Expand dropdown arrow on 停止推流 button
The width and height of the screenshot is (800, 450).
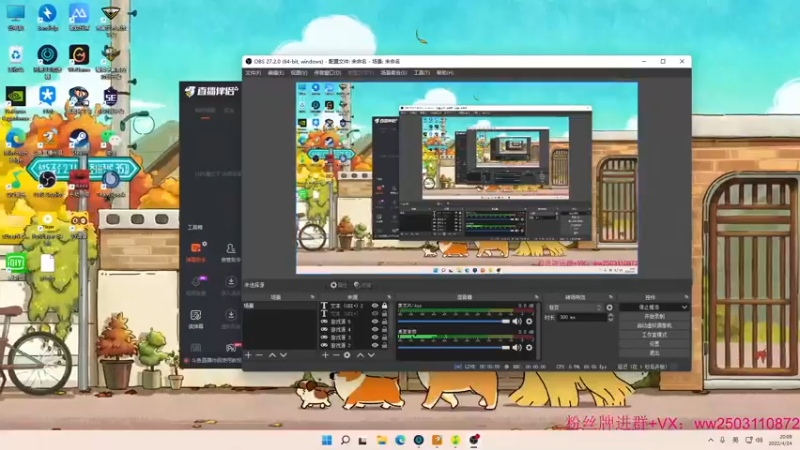pyautogui.click(x=684, y=307)
